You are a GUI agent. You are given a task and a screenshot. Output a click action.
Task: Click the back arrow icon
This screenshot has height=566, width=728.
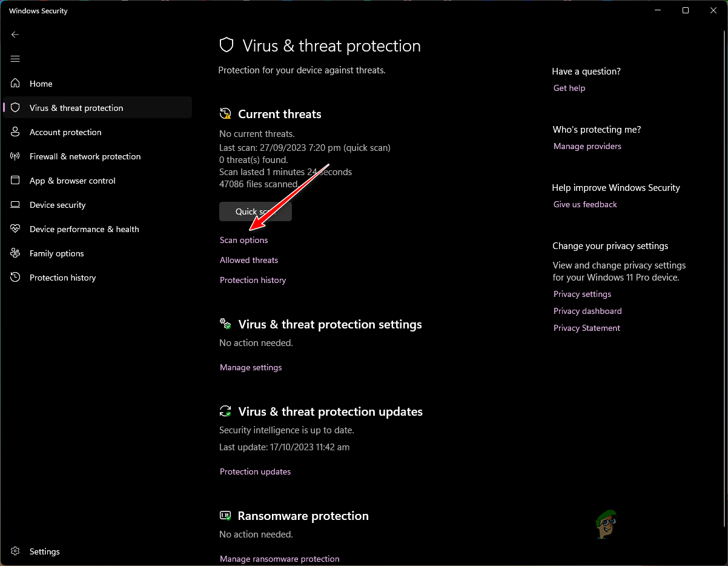click(15, 35)
